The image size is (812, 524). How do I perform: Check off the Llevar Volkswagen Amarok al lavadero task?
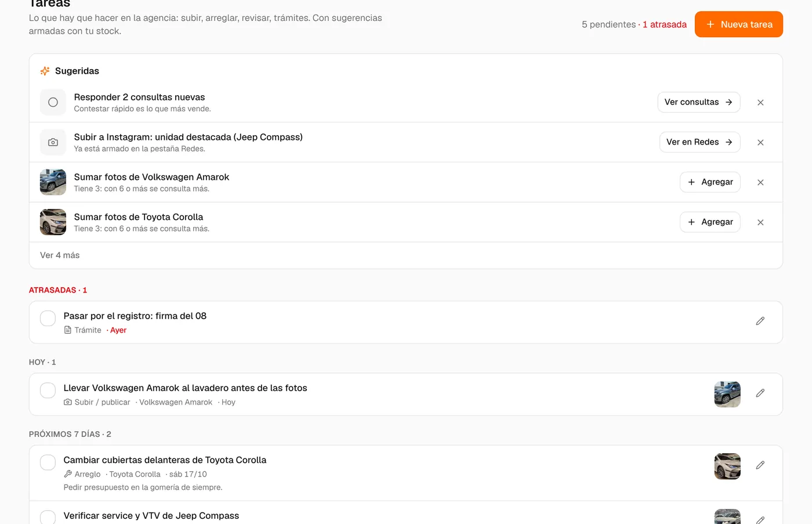pyautogui.click(x=48, y=391)
